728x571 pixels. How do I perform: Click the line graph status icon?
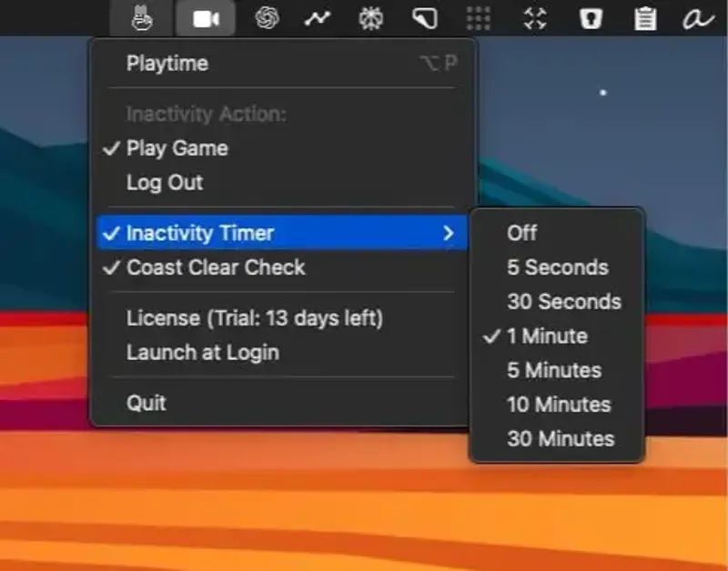tap(317, 17)
